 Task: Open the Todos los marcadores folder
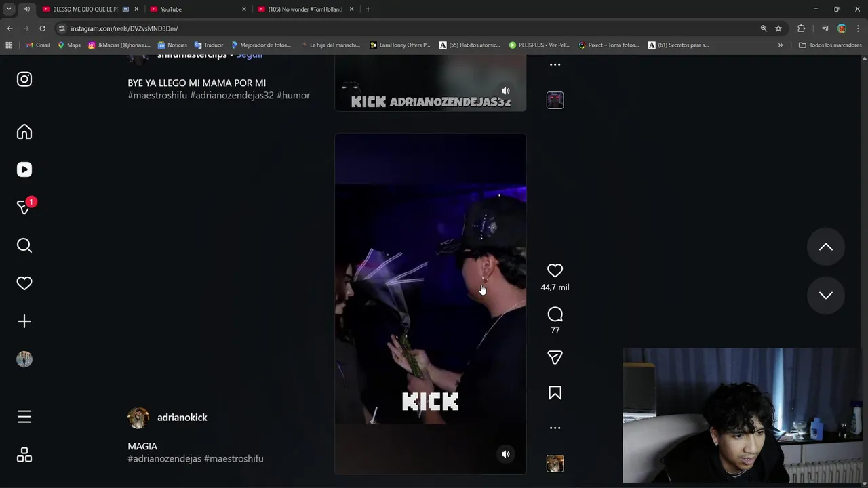pyautogui.click(x=830, y=45)
